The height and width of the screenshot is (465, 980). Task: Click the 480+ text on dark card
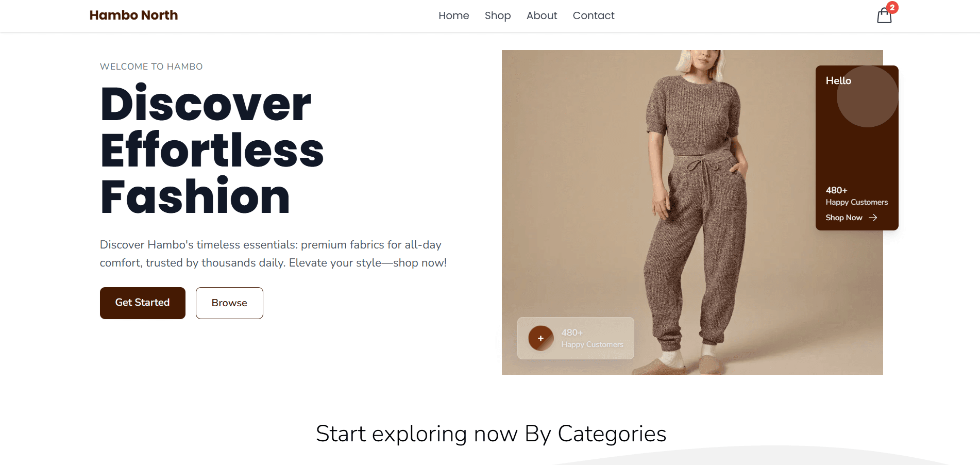pyautogui.click(x=836, y=191)
